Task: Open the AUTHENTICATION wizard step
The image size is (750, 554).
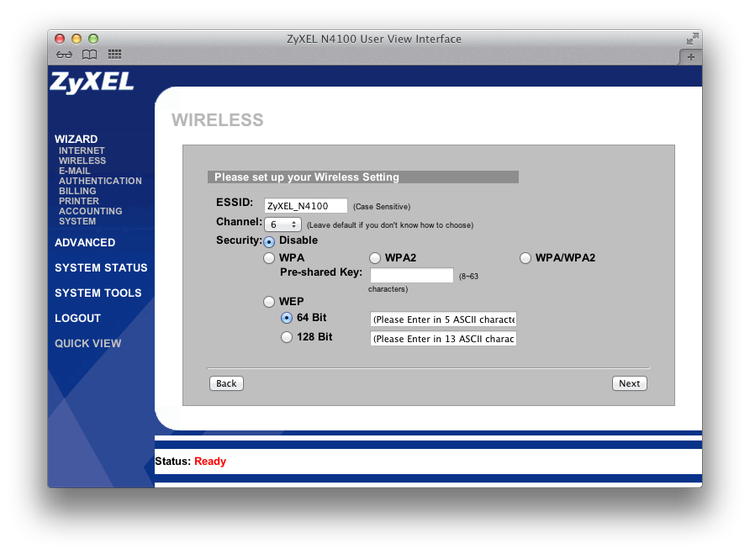Action: (x=100, y=181)
